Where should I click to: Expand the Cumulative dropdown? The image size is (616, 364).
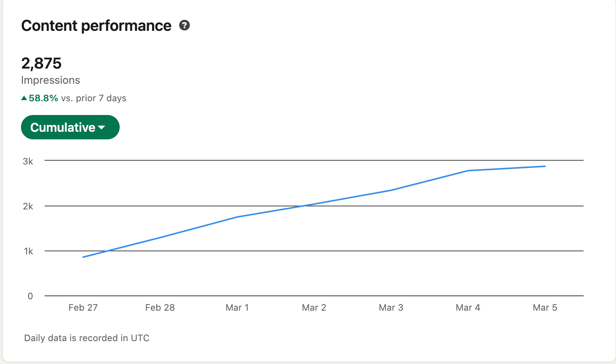point(70,127)
